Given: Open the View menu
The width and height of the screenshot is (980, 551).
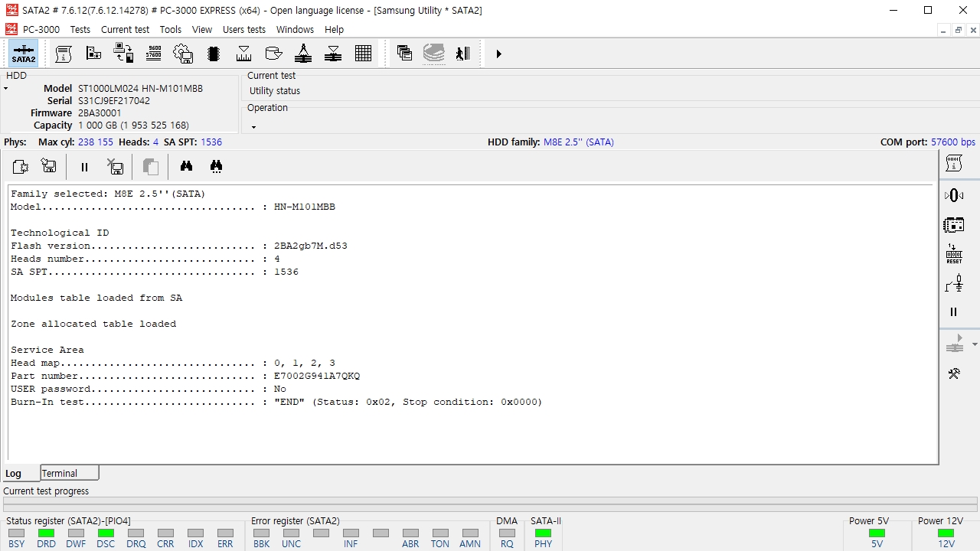Looking at the screenshot, I should pyautogui.click(x=202, y=29).
